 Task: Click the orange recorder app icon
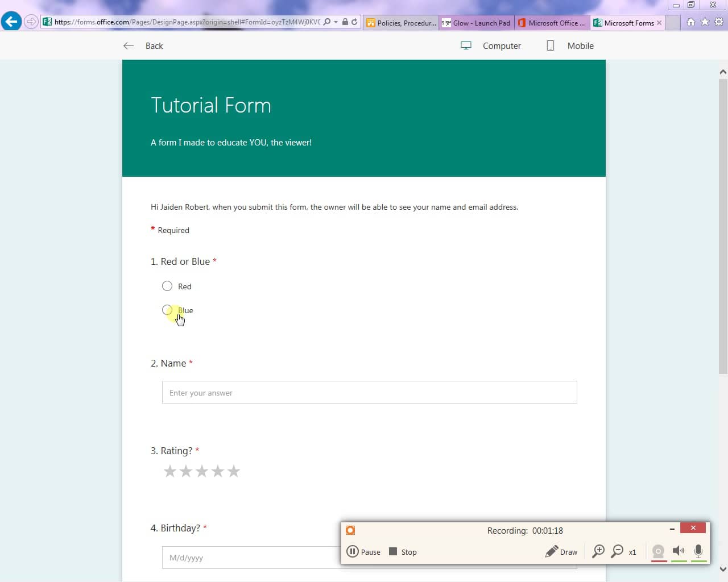click(x=350, y=530)
